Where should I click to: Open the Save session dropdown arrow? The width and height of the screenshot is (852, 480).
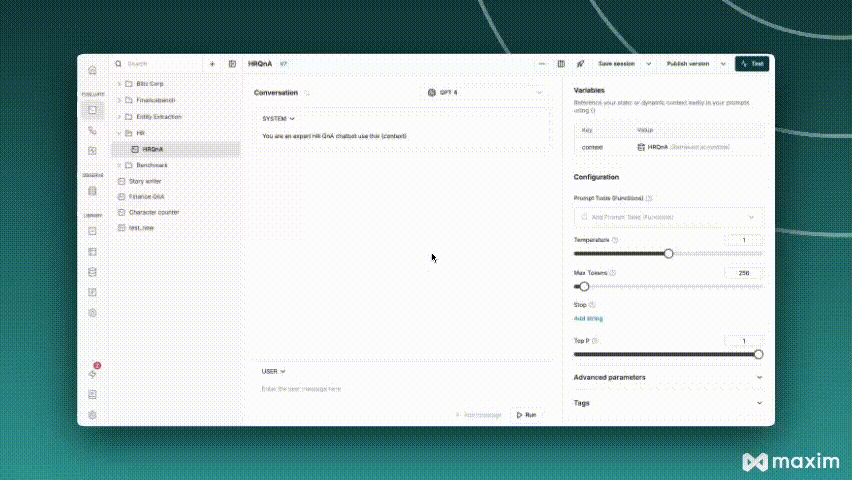click(648, 64)
